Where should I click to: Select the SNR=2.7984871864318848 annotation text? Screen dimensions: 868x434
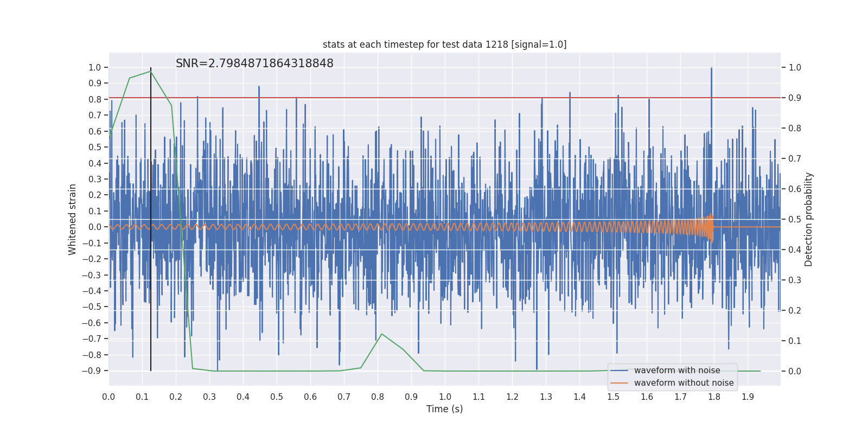(254, 63)
